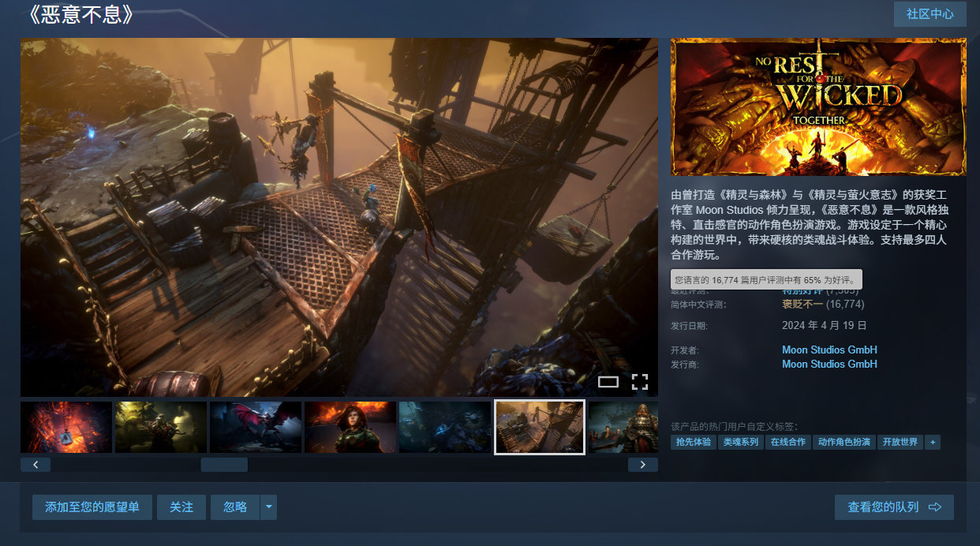
Task: Click the 类魂系列 tag
Action: point(740,442)
